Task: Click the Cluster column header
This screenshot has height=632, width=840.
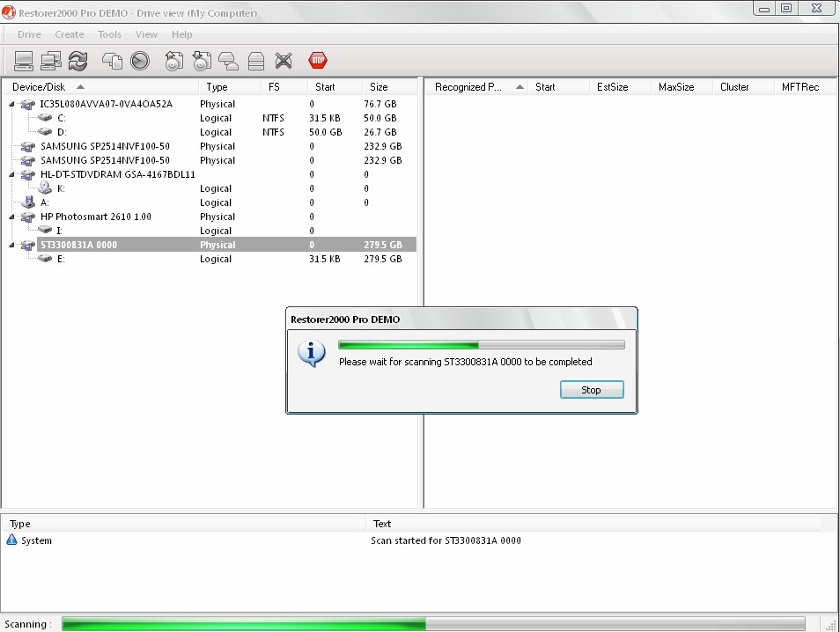Action: [x=743, y=87]
